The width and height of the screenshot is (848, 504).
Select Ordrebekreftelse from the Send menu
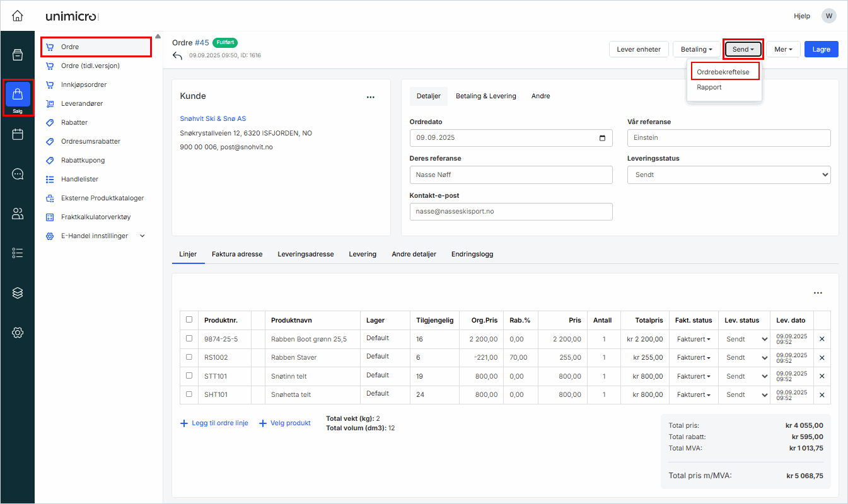coord(723,72)
